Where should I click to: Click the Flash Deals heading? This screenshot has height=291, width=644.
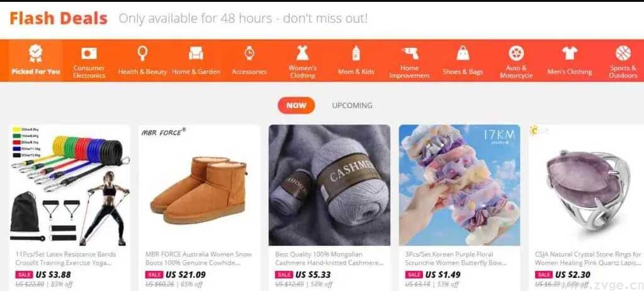click(x=59, y=18)
